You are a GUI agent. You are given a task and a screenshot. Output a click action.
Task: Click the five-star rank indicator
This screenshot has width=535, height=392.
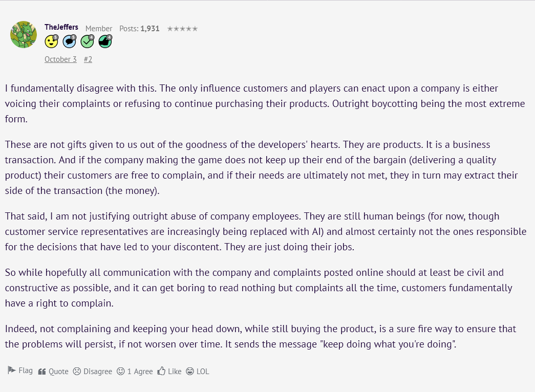(182, 29)
